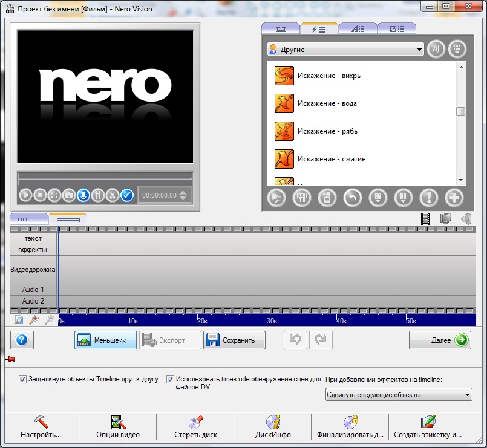Select the текст track label
The height and width of the screenshot is (448, 487).
tap(33, 238)
